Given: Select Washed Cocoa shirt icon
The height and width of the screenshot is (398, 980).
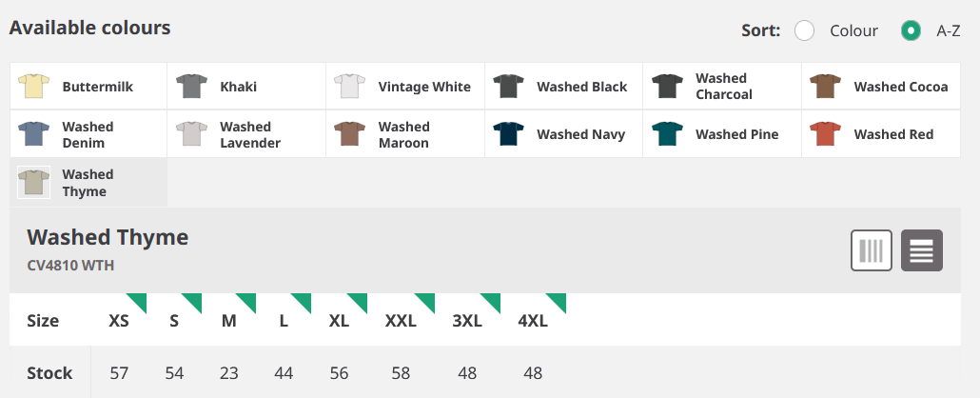Looking at the screenshot, I should pos(826,87).
